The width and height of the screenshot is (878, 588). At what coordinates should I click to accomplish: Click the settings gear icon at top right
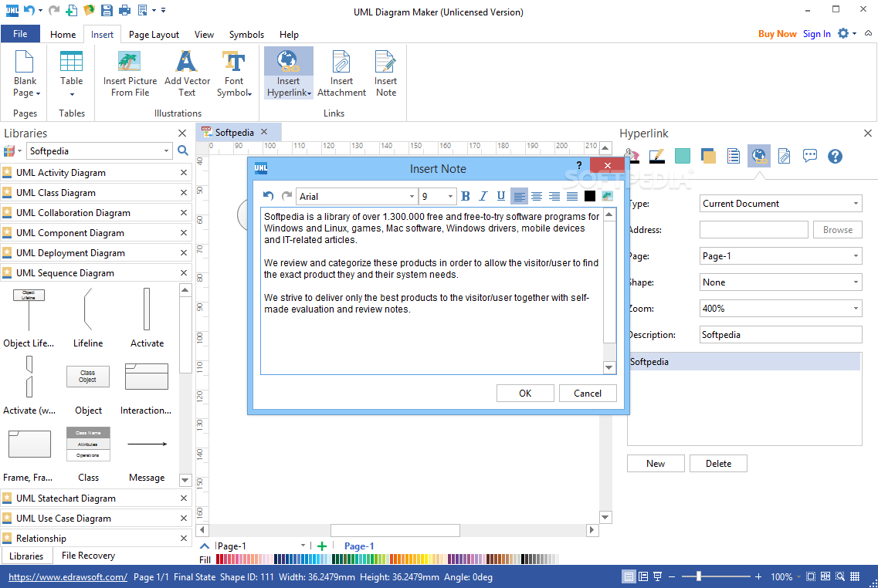coord(842,34)
